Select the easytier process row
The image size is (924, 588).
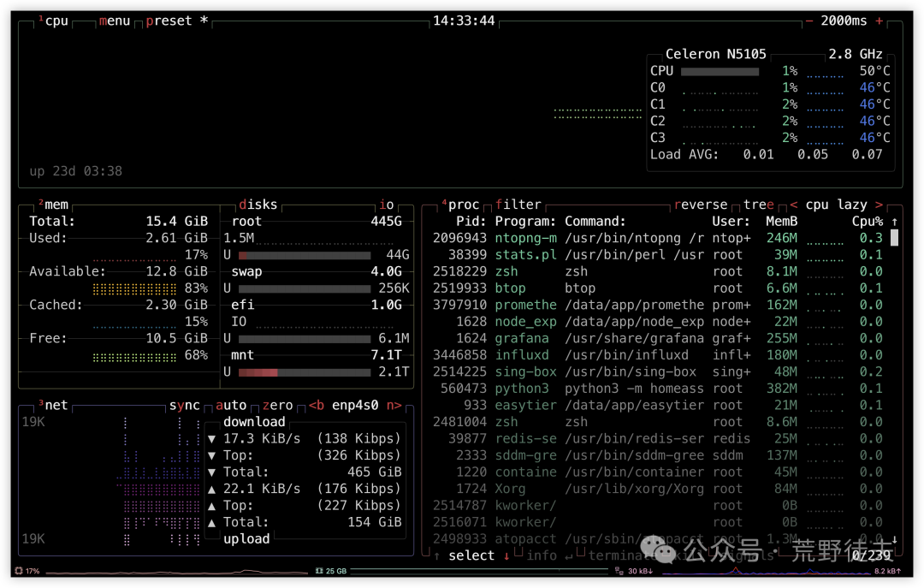tap(658, 405)
